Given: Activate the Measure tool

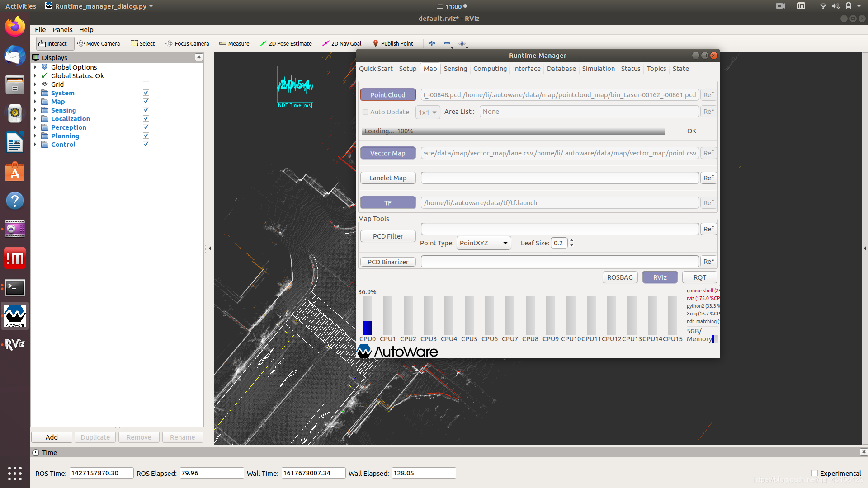Looking at the screenshot, I should coord(234,43).
